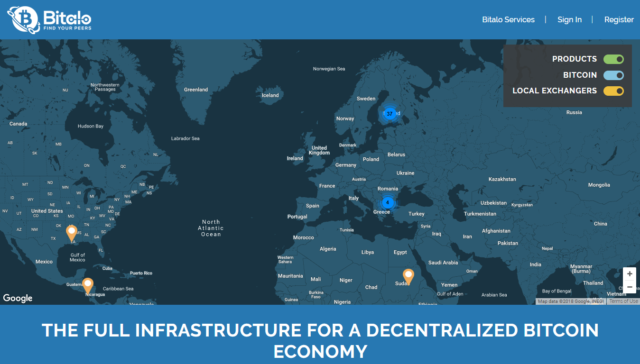Click the Labrador Sea label
This screenshot has height=364, width=640.
tap(186, 138)
